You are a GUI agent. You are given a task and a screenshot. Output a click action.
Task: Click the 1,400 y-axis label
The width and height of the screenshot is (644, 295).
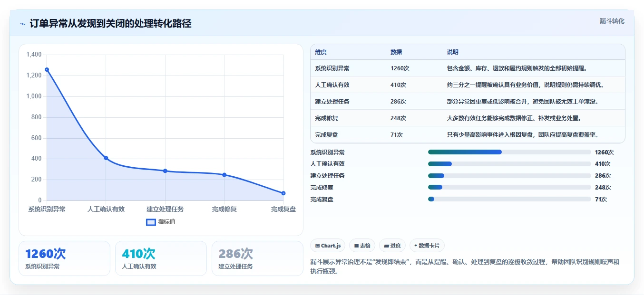[x=34, y=55]
